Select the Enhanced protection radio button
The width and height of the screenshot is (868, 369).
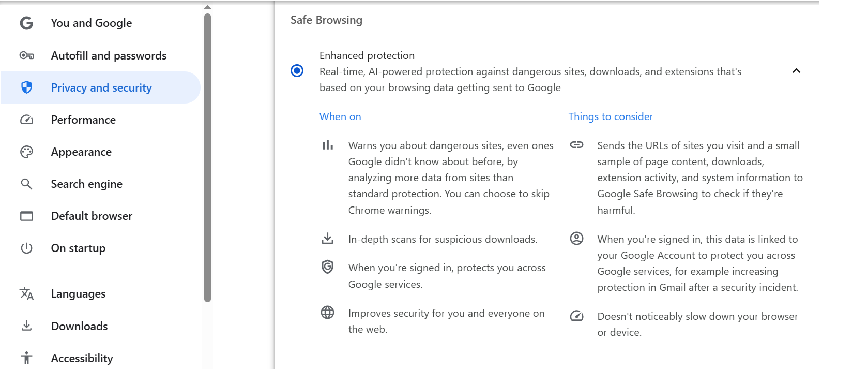pyautogui.click(x=297, y=70)
